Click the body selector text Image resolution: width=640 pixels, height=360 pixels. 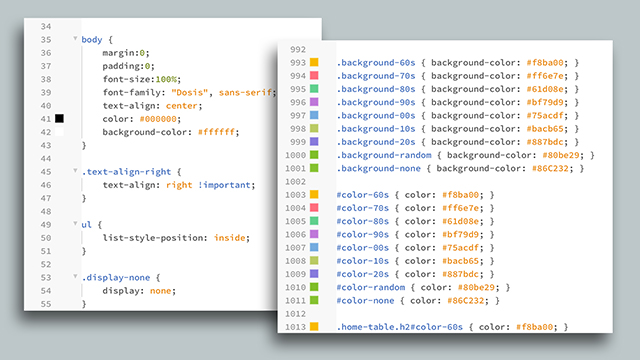(x=92, y=40)
